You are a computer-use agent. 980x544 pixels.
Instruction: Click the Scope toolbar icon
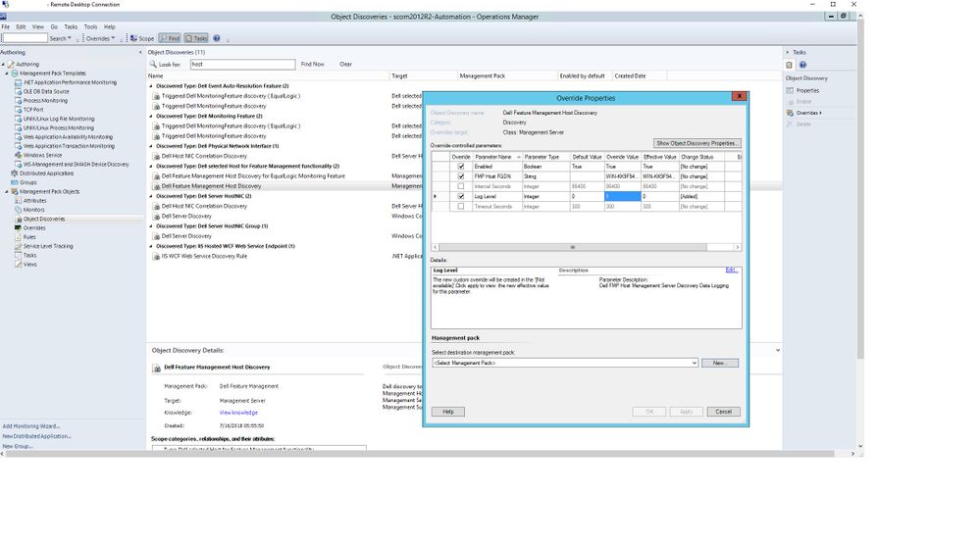133,38
